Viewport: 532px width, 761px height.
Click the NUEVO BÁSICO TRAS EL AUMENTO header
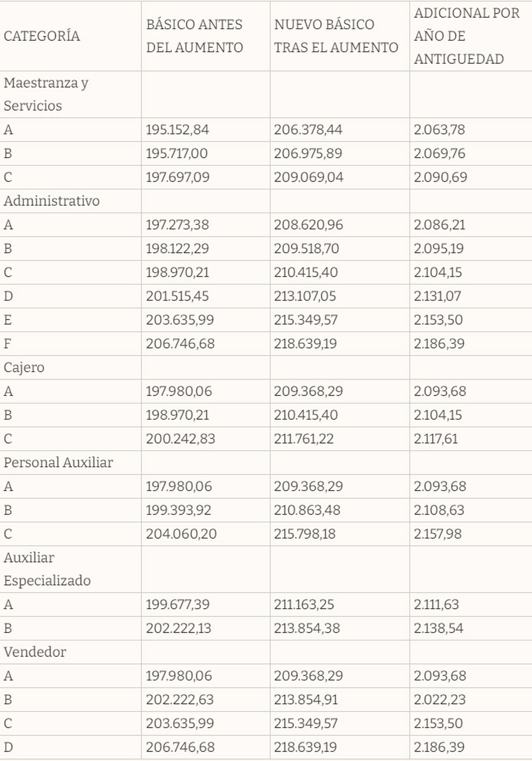336,36
